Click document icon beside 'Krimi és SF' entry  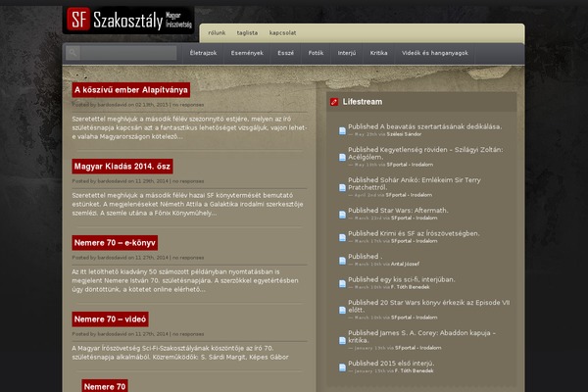[x=342, y=237]
